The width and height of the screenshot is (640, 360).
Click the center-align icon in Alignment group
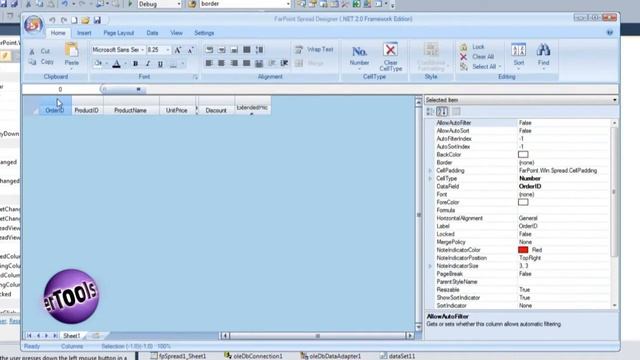click(x=221, y=63)
